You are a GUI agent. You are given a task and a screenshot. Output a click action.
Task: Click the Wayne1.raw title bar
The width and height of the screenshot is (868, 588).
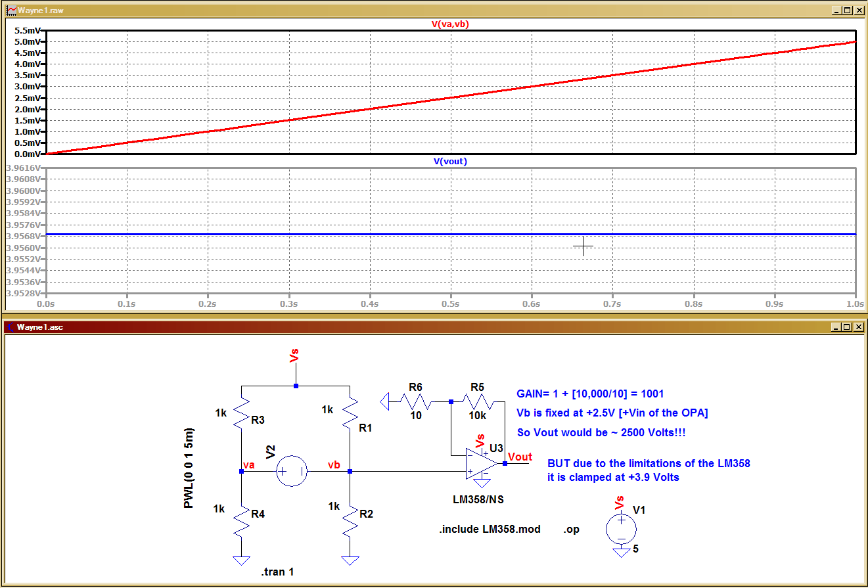(434, 11)
